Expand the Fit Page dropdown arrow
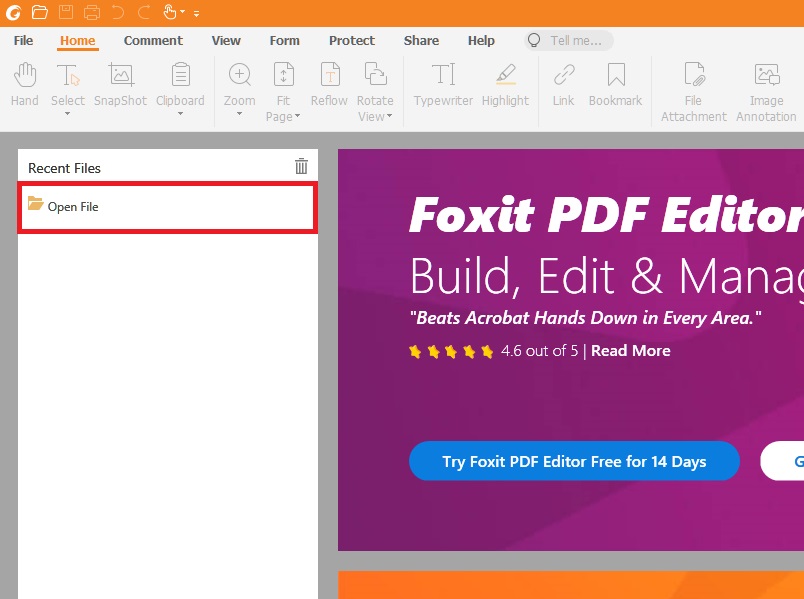804x599 pixels. [297, 116]
